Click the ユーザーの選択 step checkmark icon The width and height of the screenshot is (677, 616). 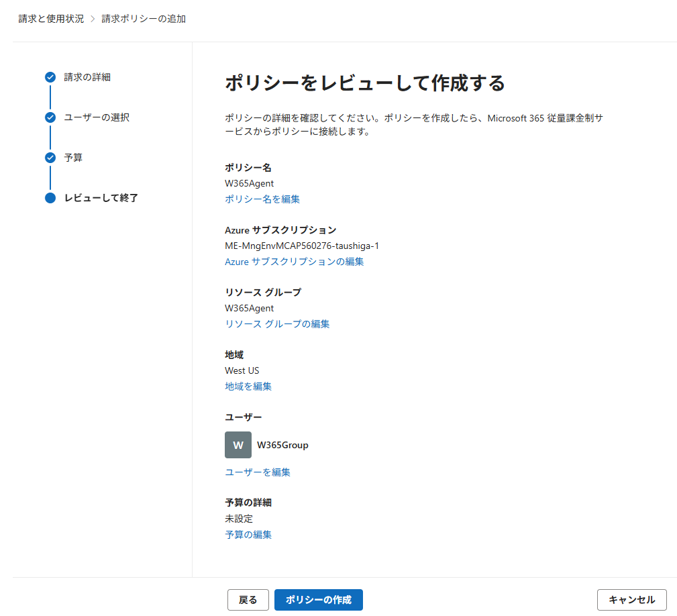click(50, 117)
